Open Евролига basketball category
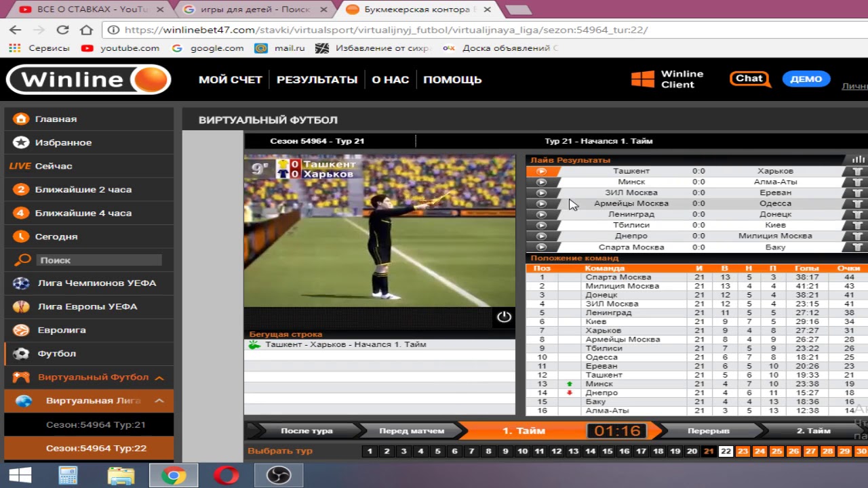Screen dimensions: 868x488 click(89, 330)
